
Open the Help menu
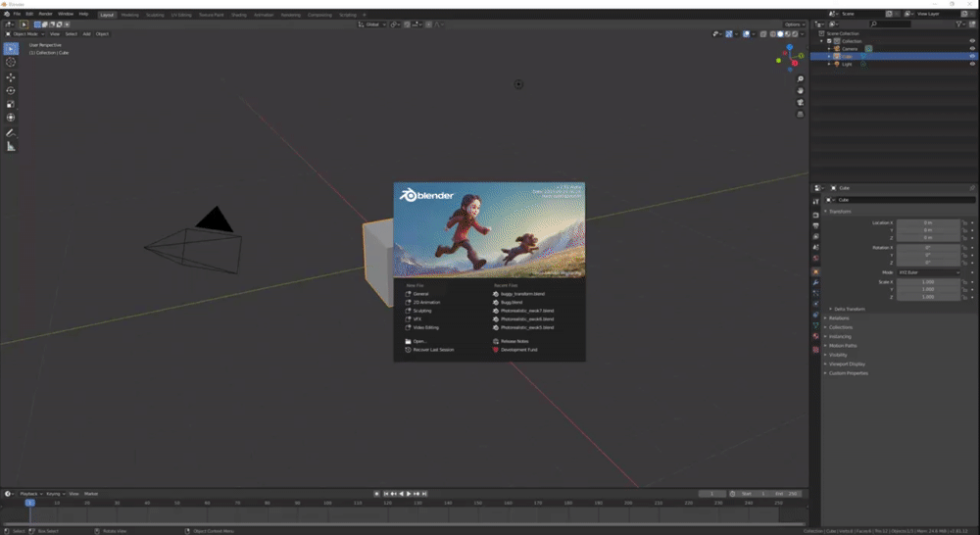[83, 14]
